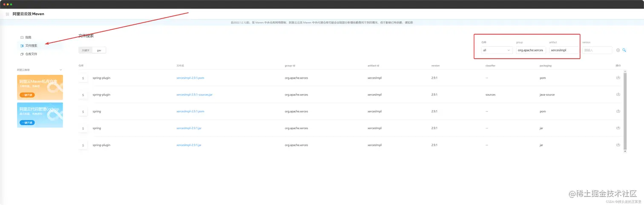Image resolution: width=644 pixels, height=205 pixels.
Task: Click the $ repo icon of spring jar row
Action: [x=83, y=128]
